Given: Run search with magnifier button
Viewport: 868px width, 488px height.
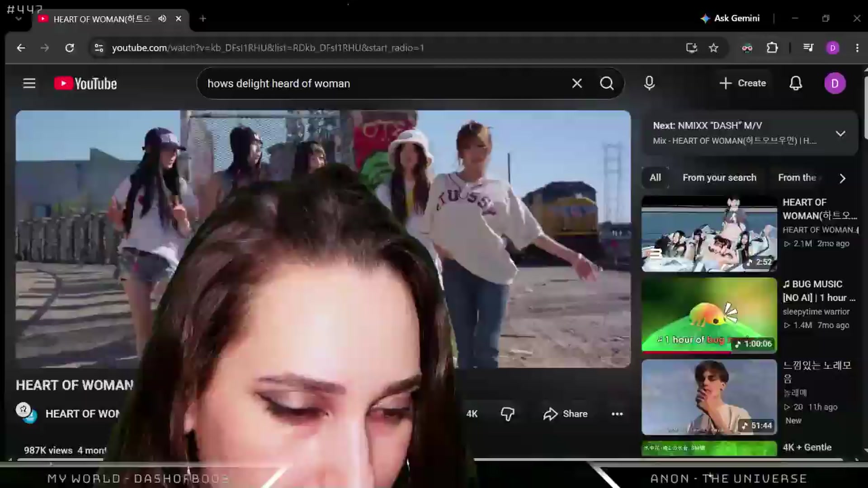Looking at the screenshot, I should [607, 83].
